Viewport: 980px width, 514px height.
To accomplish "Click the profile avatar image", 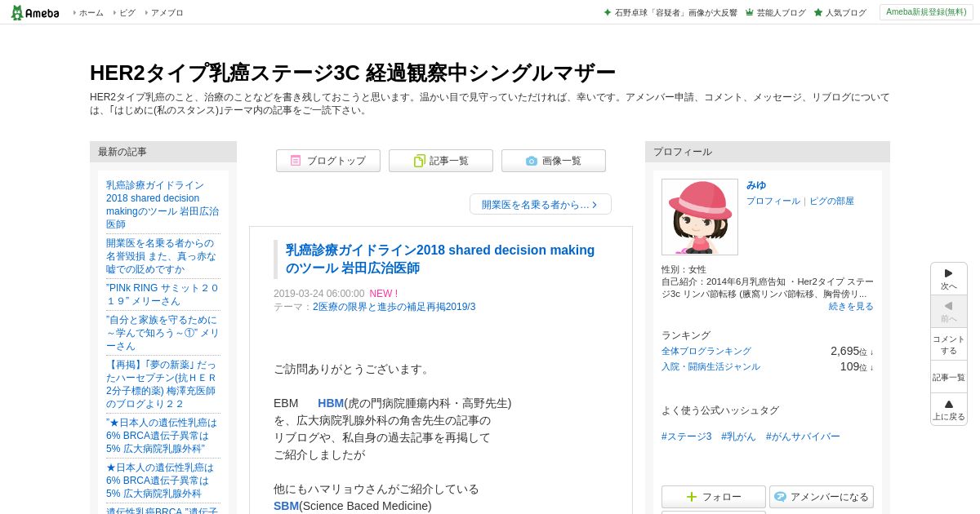I will point(700,217).
